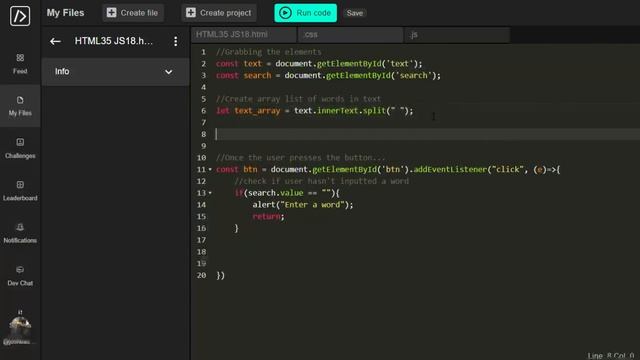This screenshot has width=640, height=360.
Task: Click the closing }) on line 20
Action: click(x=220, y=276)
